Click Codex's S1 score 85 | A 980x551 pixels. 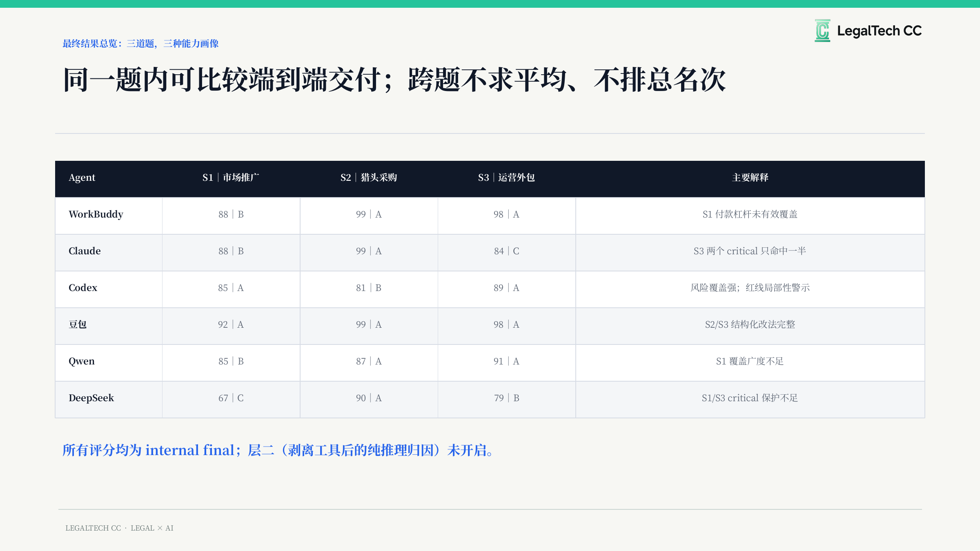click(231, 288)
